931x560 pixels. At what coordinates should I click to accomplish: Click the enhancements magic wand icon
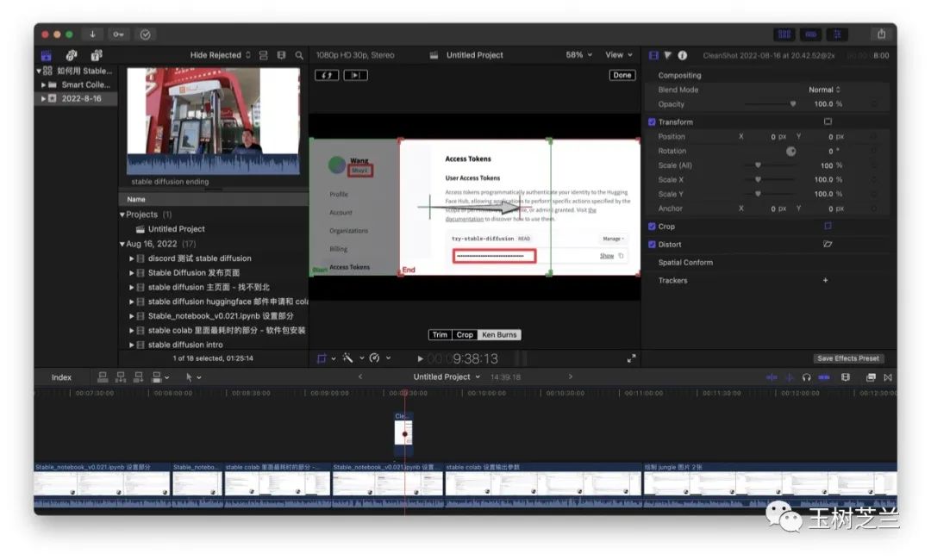(348, 358)
